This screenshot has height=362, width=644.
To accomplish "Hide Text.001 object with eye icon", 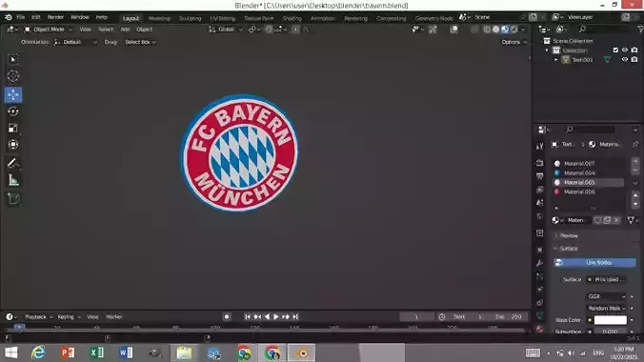I will click(625, 60).
